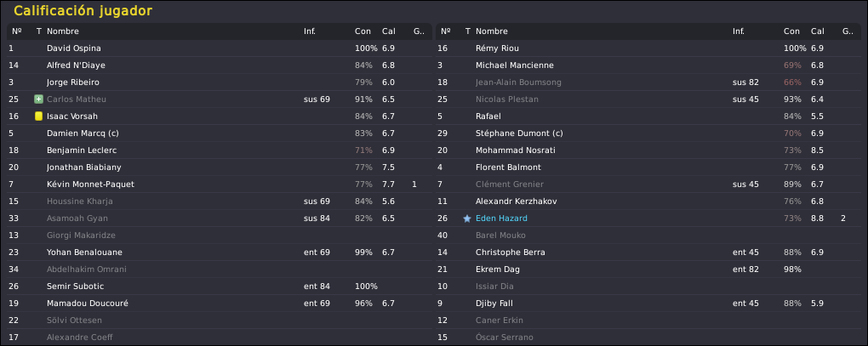This screenshot has width=868, height=346.
Task: Click the Inf. column header in right table
Action: coord(739,31)
